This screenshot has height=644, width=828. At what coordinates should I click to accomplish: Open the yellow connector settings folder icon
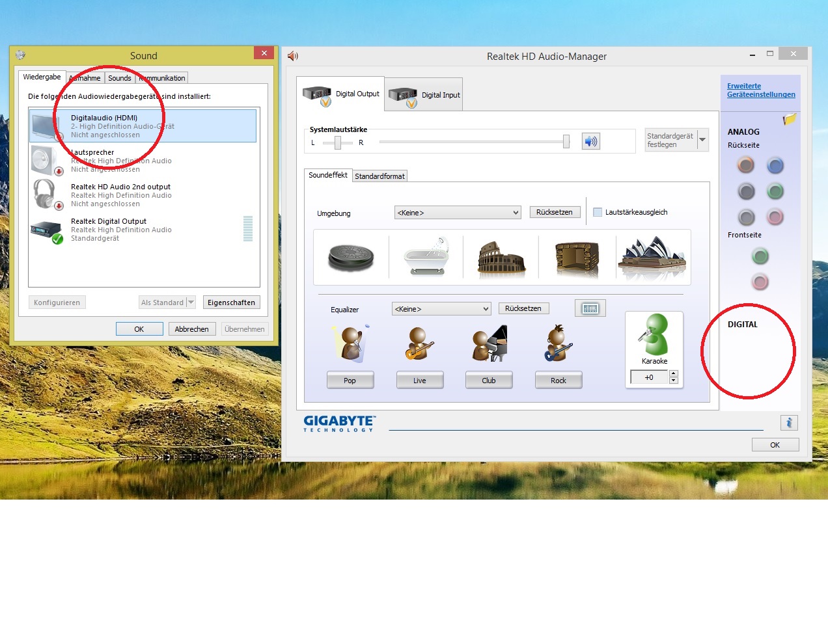tap(790, 119)
